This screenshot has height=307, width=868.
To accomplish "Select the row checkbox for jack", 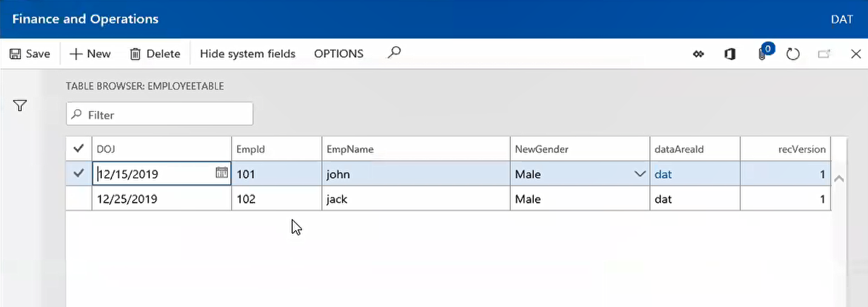I will [x=79, y=199].
